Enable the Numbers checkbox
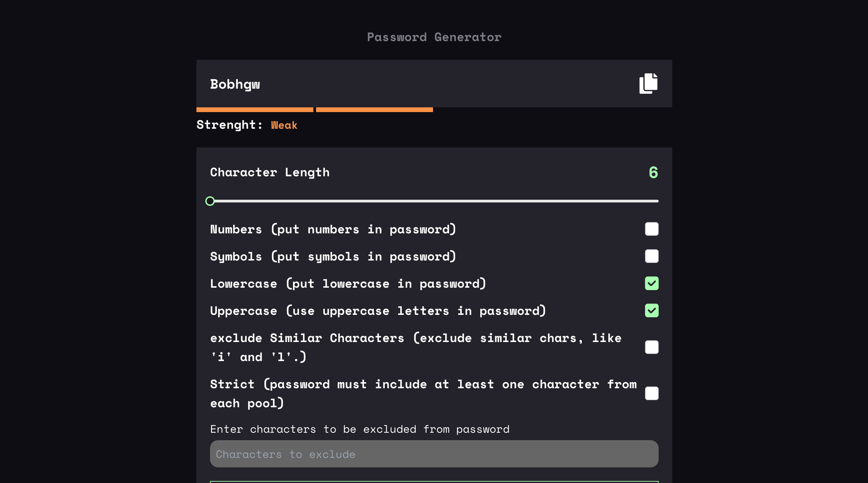 click(652, 229)
